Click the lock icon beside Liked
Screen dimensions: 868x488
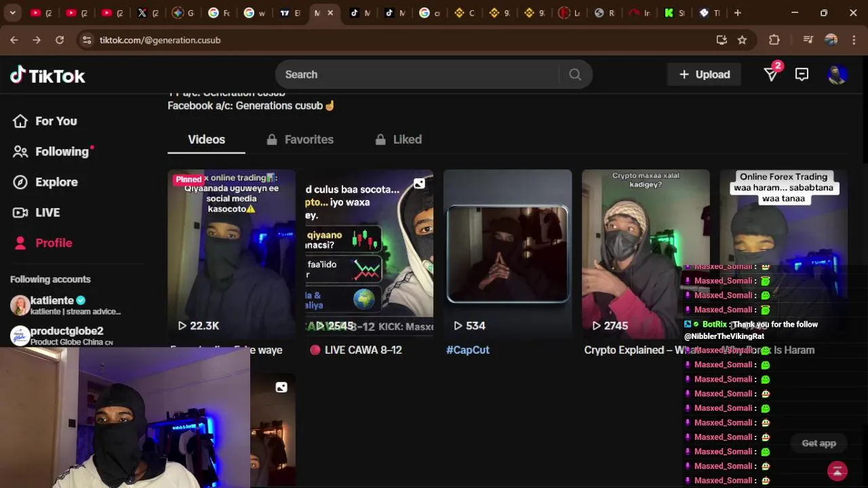click(x=380, y=140)
